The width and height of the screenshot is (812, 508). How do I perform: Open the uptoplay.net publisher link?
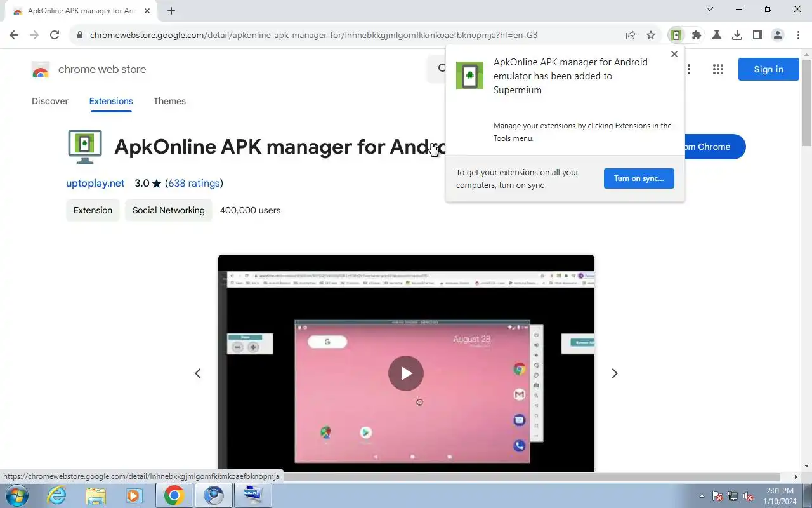point(95,184)
